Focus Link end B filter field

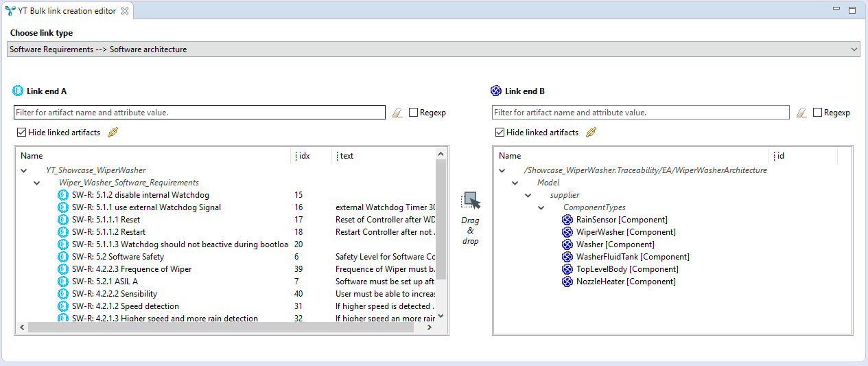[x=641, y=113]
